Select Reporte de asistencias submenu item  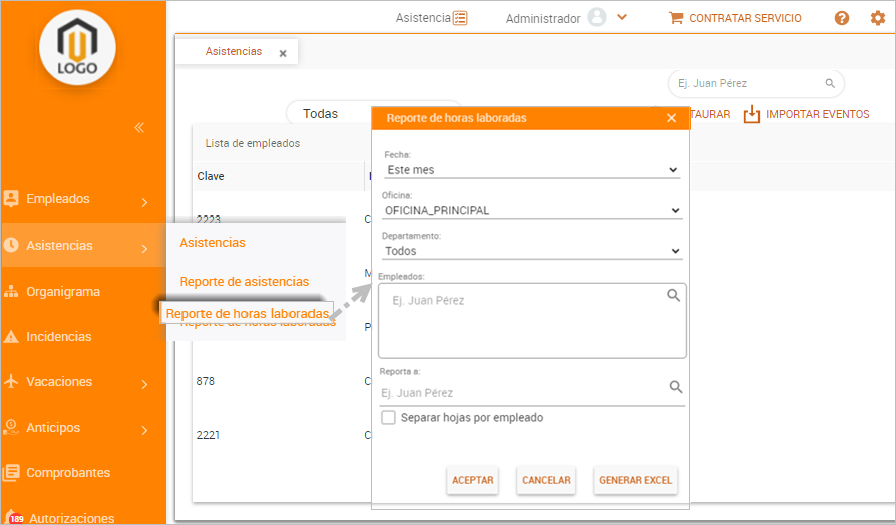coord(244,282)
